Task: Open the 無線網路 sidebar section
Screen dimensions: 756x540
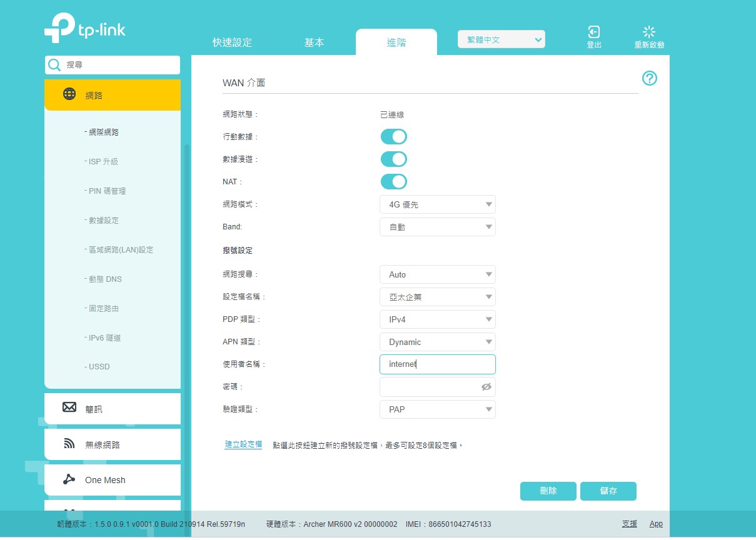Action: pyautogui.click(x=113, y=444)
